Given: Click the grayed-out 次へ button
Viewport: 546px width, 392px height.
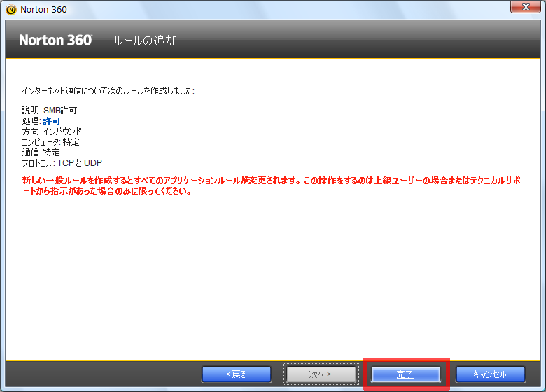Looking at the screenshot, I should coord(321,374).
